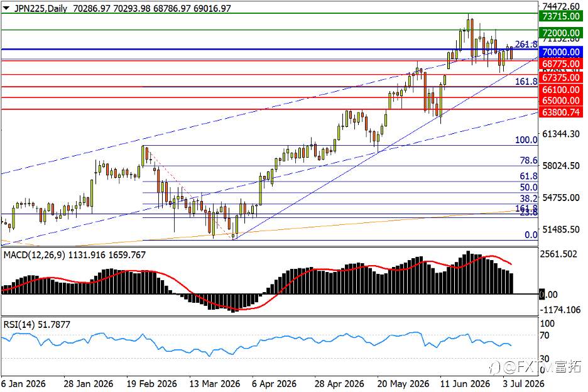Click the 54755.00 price scale value
The width and height of the screenshot is (588, 392).
pos(561,197)
